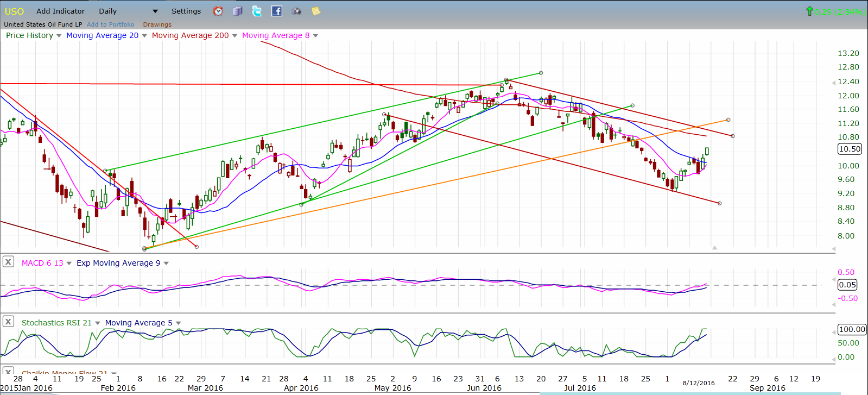868x395 pixels.
Task: Click the Add to Portfolio link
Action: [x=110, y=24]
